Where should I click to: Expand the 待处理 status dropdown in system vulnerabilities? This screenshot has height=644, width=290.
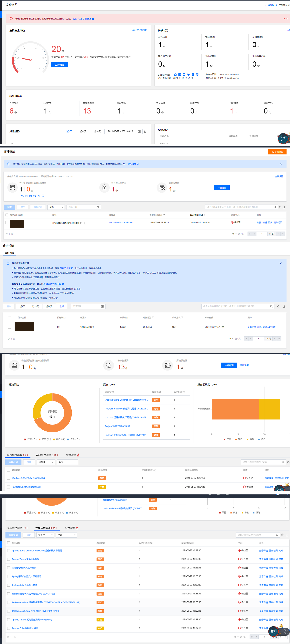(46, 462)
